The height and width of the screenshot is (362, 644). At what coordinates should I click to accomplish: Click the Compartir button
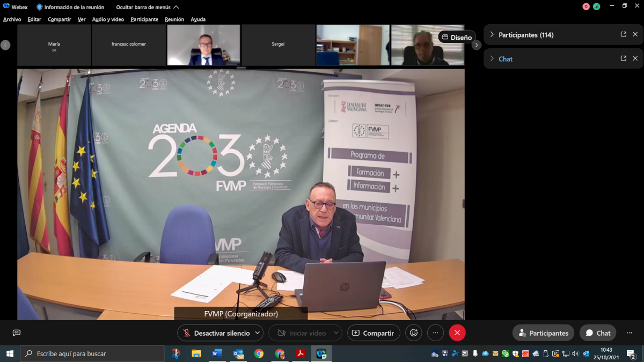coord(374,333)
